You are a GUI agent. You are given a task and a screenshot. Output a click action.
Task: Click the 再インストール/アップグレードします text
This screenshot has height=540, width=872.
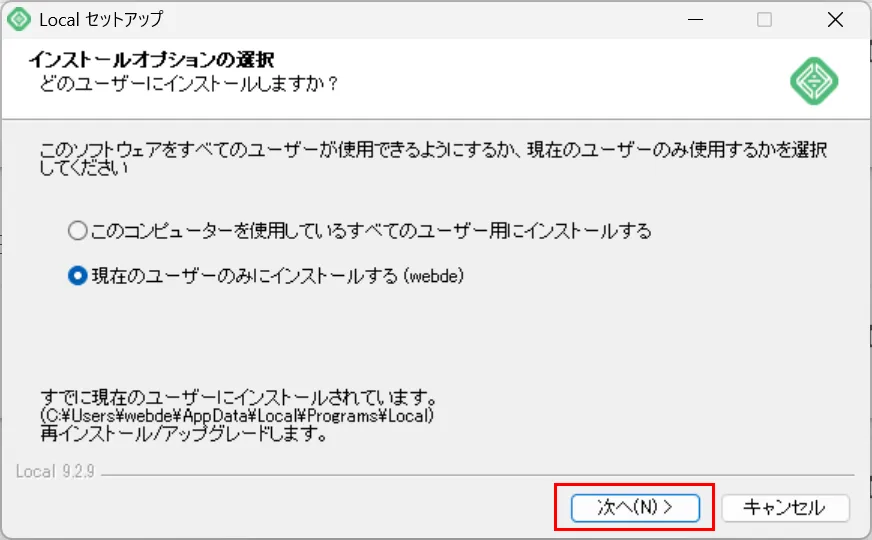point(184,434)
